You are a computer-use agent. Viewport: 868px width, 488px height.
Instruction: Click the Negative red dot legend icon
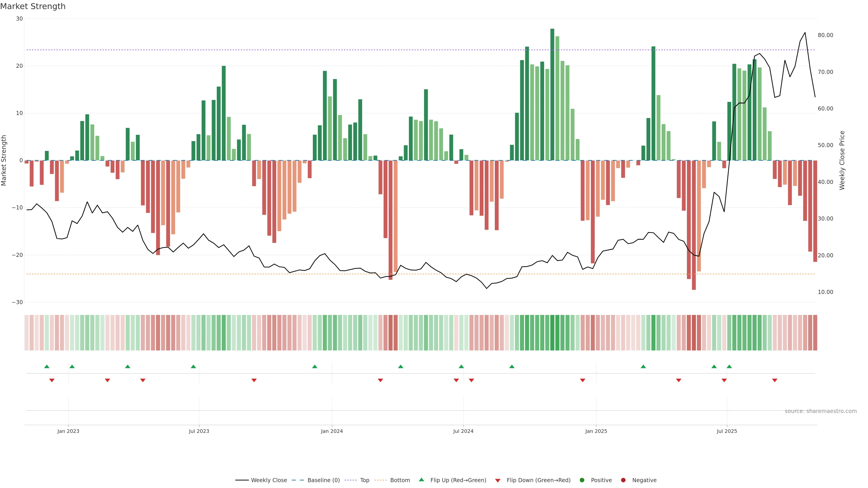tap(623, 480)
